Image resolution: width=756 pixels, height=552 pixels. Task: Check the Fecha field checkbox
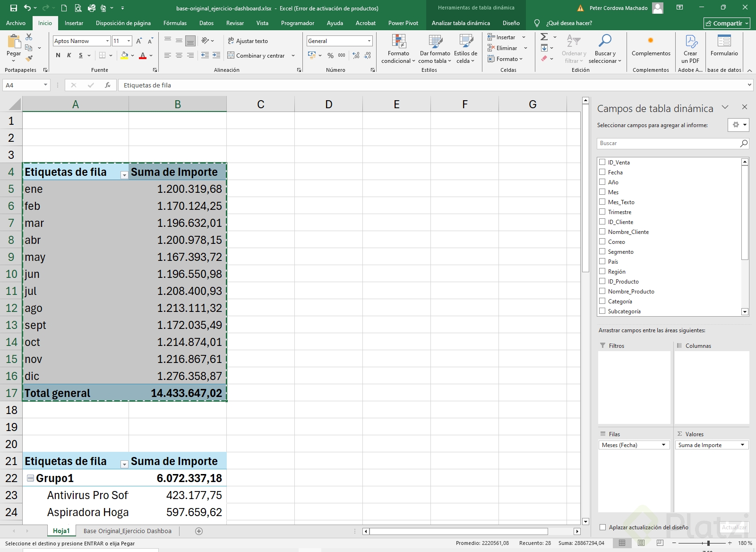tap(602, 172)
